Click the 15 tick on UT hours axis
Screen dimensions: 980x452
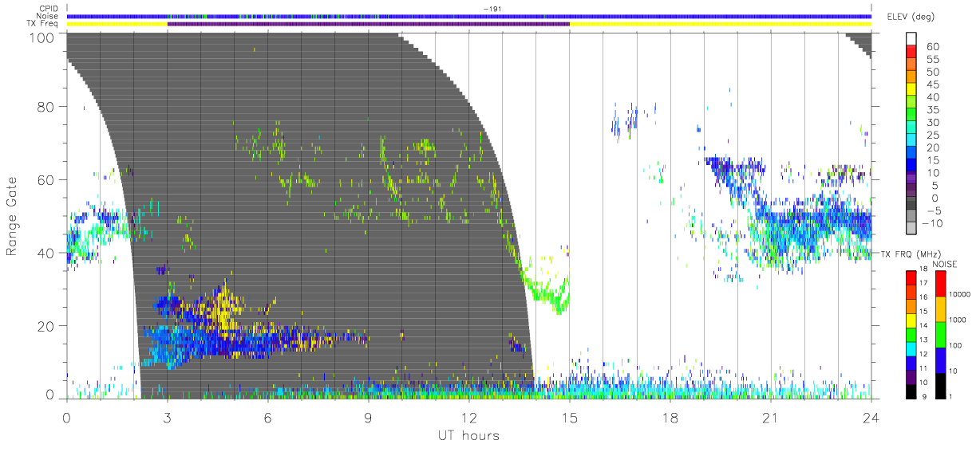click(x=569, y=418)
